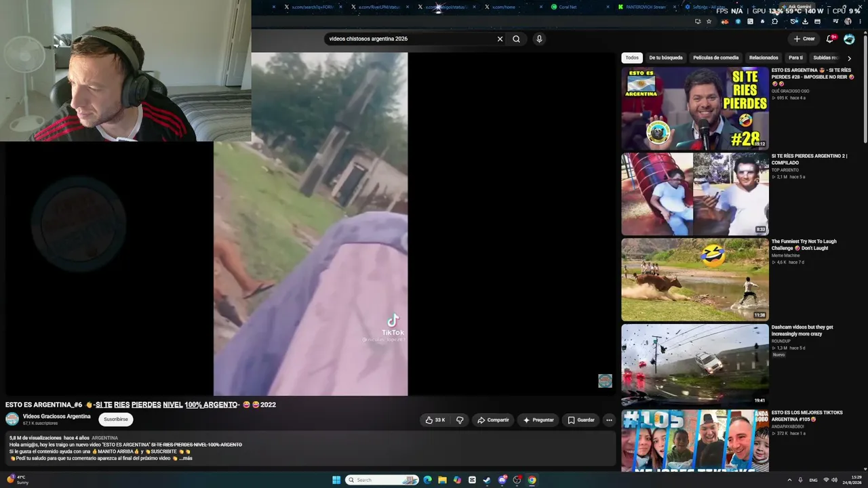The width and height of the screenshot is (868, 488).
Task: Open the volume speaker tray icon
Action: pos(834,480)
